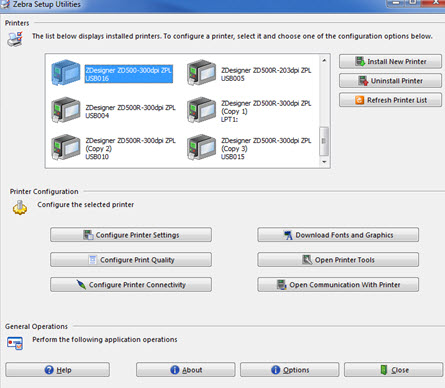Select the text ZD500R-300dpi ZPL (Copy 1) LPT1:
The image size is (445, 388).
point(266,111)
